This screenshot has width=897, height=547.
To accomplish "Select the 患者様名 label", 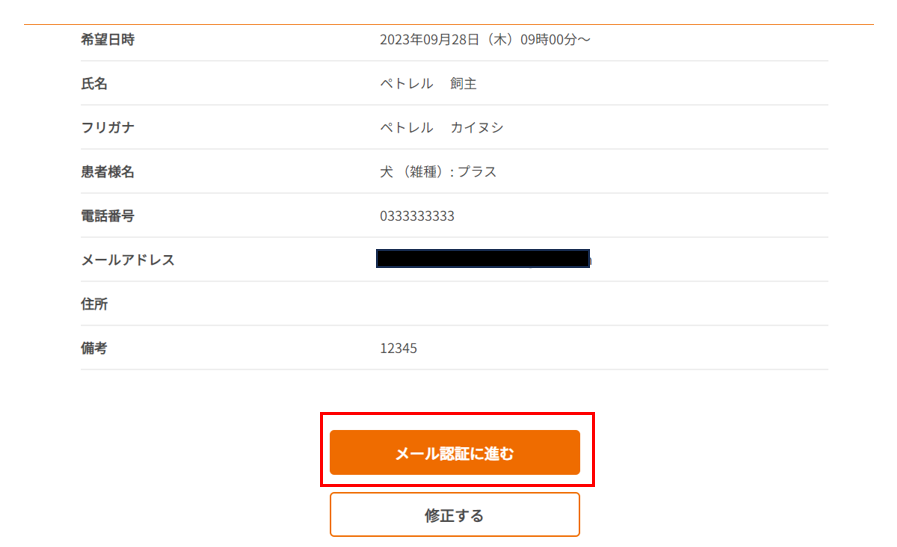I will pyautogui.click(x=107, y=172).
